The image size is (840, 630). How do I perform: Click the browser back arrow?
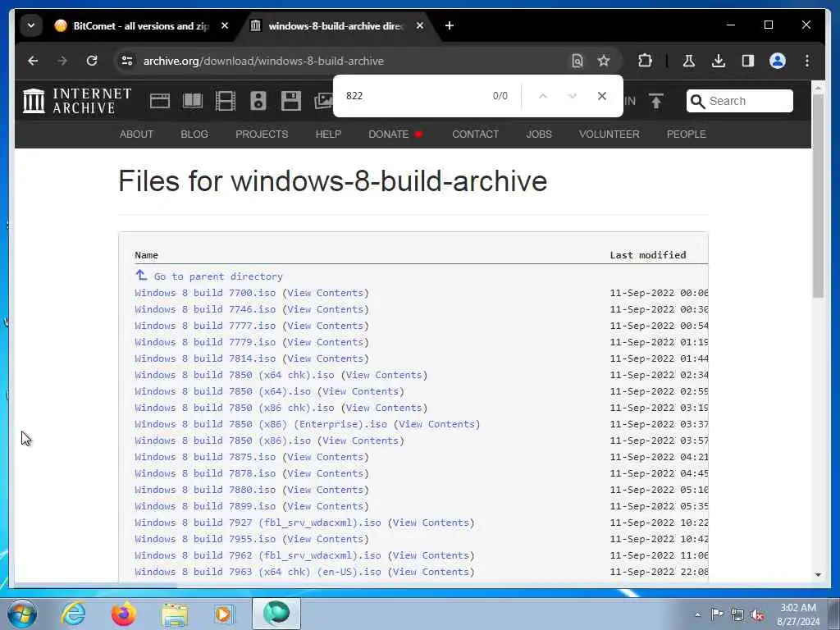point(33,61)
